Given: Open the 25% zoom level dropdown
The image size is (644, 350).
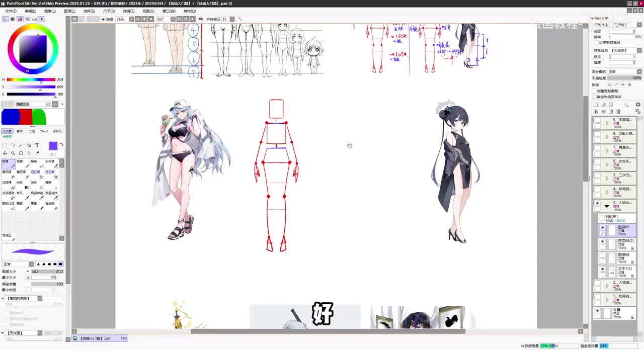Looking at the screenshot, I should [132, 19].
